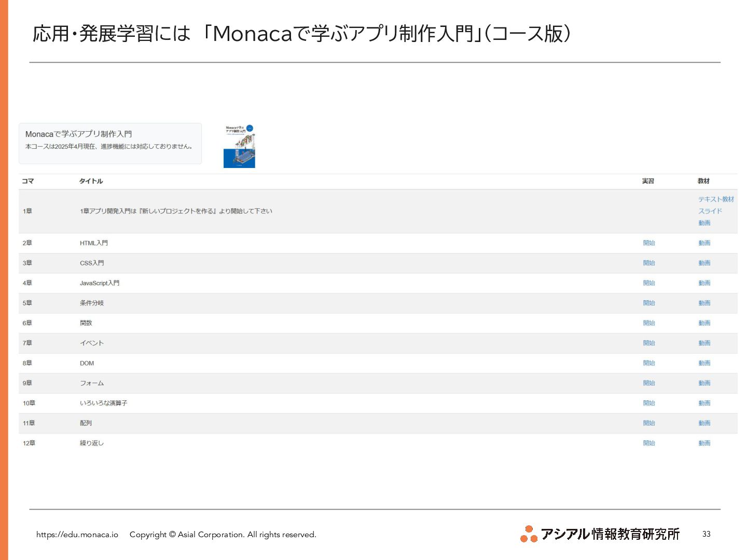Click the 進捗機能 notice text in course box

coord(109,146)
